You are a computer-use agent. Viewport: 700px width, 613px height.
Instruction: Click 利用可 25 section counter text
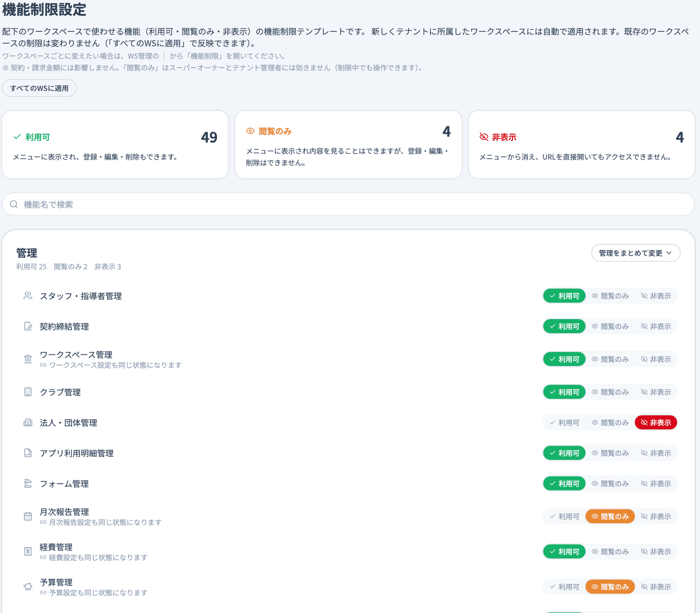click(31, 267)
